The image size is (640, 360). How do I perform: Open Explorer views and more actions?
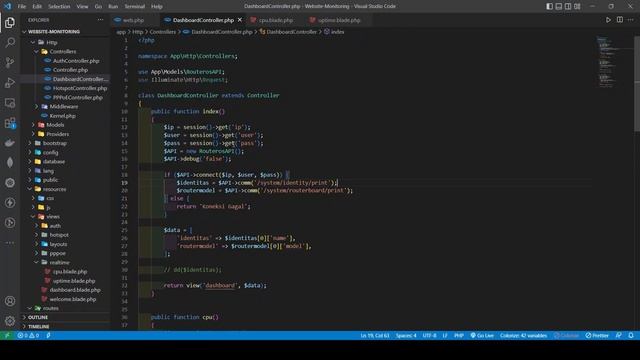click(x=100, y=20)
